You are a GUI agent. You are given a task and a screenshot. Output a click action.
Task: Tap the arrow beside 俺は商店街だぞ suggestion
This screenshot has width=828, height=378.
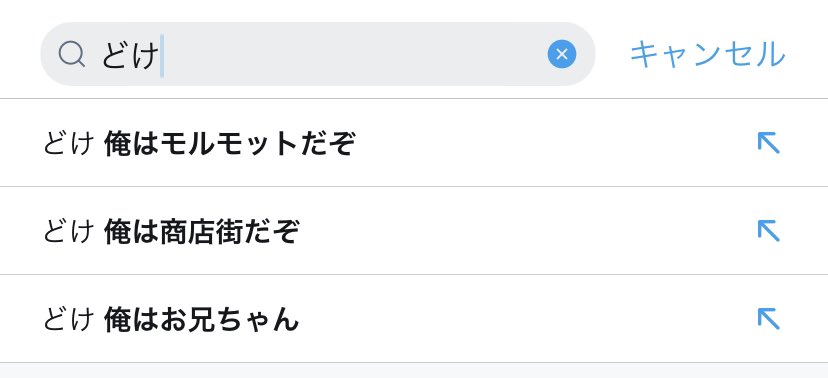point(768,231)
